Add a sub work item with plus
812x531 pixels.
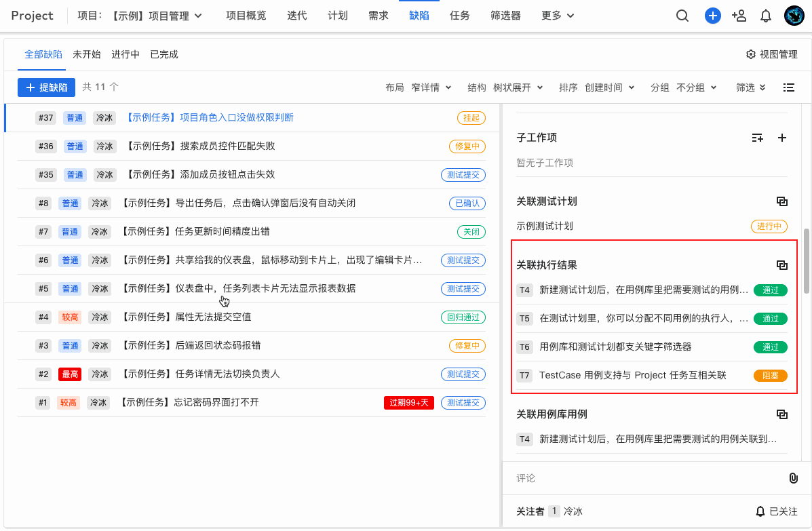(x=782, y=138)
